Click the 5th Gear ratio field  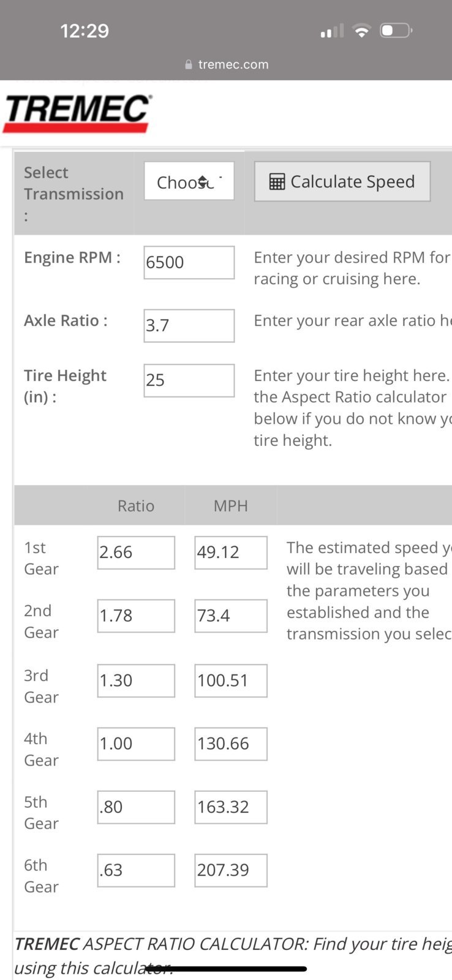click(x=136, y=807)
